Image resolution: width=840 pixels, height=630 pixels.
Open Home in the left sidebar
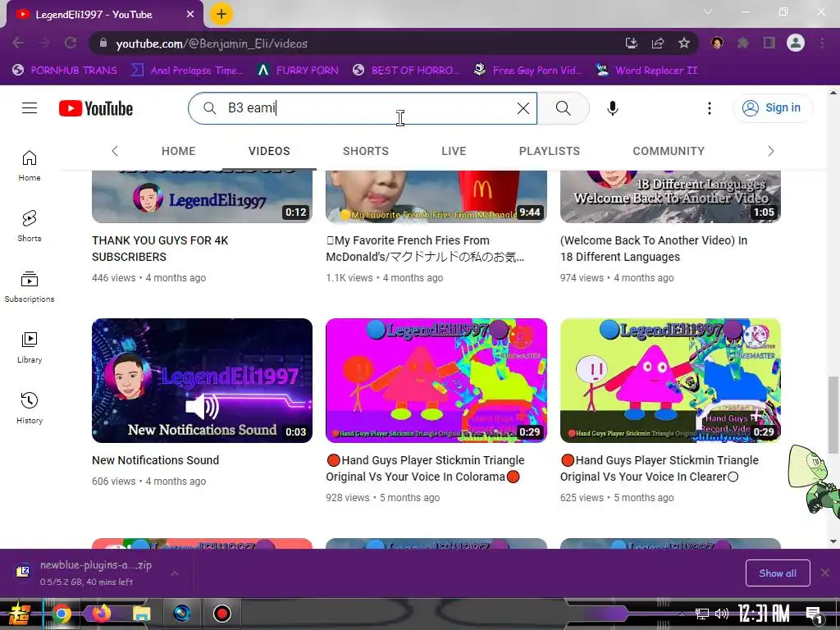coord(30,166)
